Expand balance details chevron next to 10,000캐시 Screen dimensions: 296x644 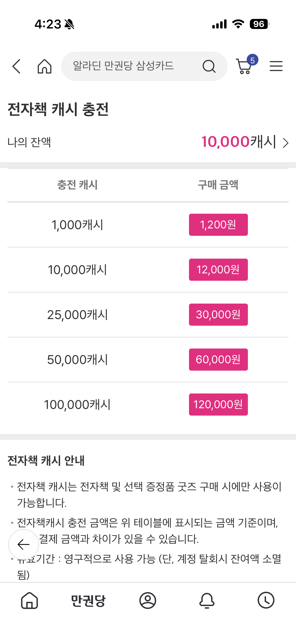coord(285,143)
